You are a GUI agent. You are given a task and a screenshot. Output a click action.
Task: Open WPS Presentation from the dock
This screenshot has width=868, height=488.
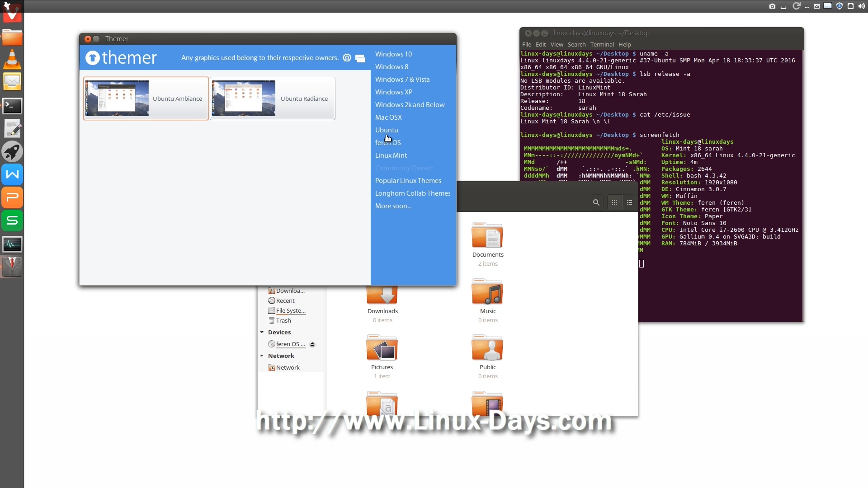(x=12, y=197)
